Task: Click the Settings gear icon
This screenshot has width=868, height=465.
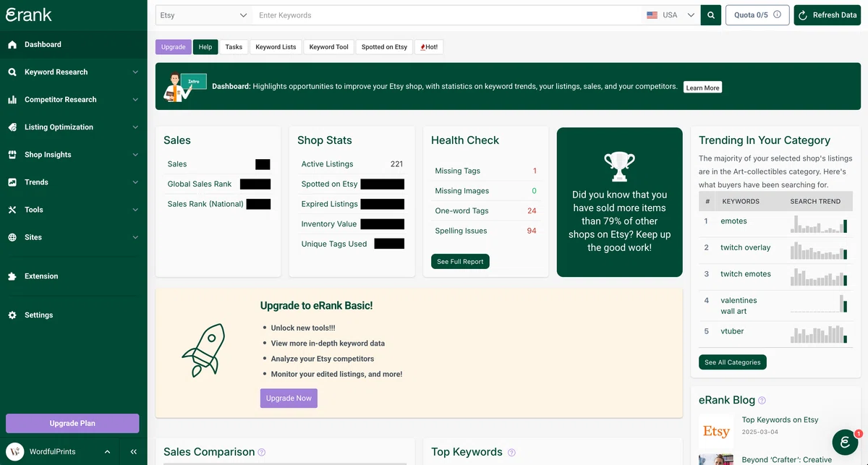Action: tap(12, 315)
